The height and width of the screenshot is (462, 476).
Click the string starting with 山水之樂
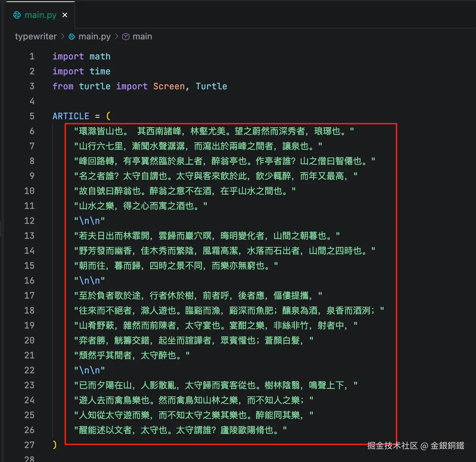(x=141, y=206)
